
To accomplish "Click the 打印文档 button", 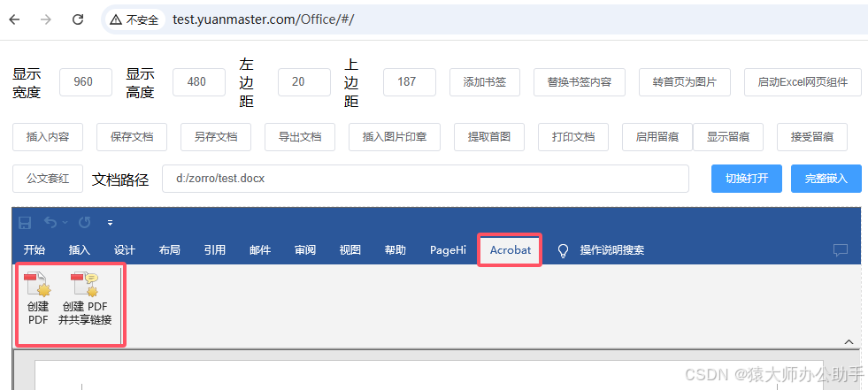I will (573, 137).
